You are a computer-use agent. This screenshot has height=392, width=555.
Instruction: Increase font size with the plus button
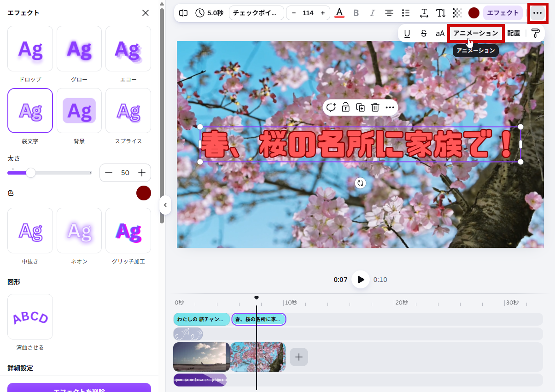(x=322, y=13)
